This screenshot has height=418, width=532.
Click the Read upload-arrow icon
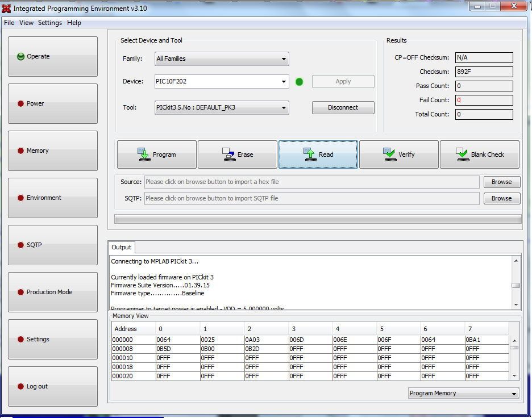tap(310, 154)
